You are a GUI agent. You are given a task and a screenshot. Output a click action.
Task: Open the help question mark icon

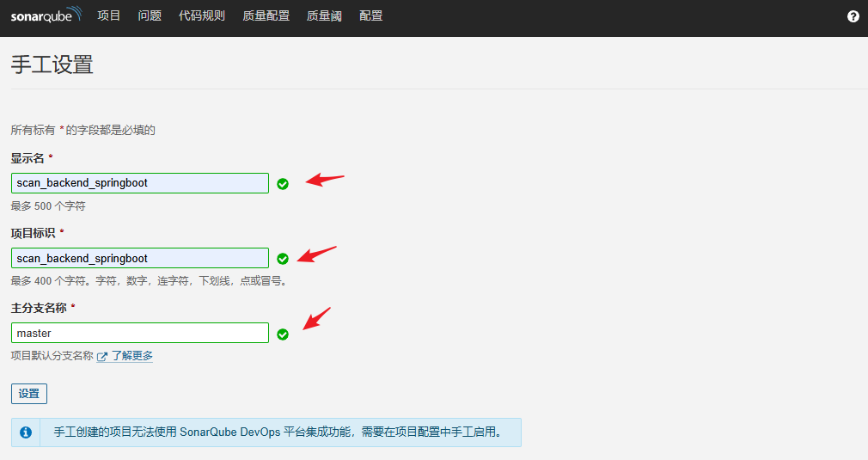coord(853,16)
